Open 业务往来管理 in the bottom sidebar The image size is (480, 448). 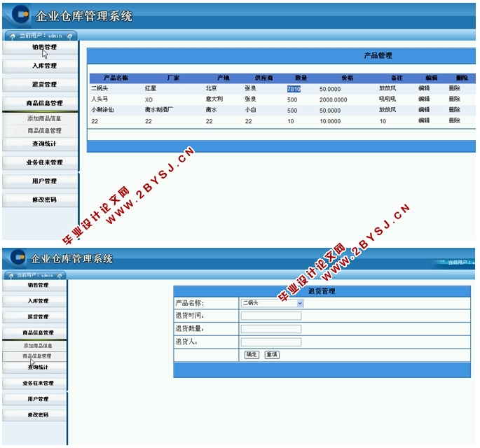[x=34, y=384]
